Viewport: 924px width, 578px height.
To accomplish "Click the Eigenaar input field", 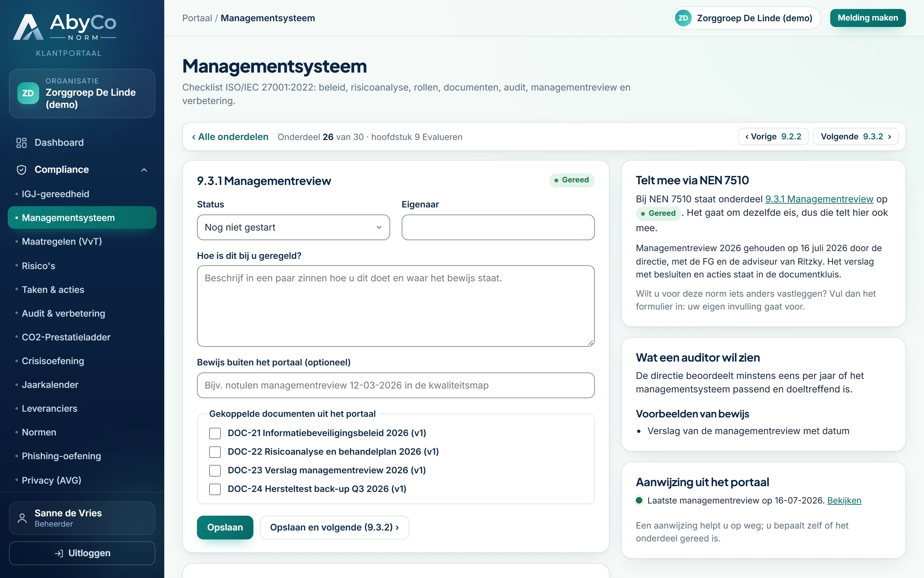I will tap(498, 227).
